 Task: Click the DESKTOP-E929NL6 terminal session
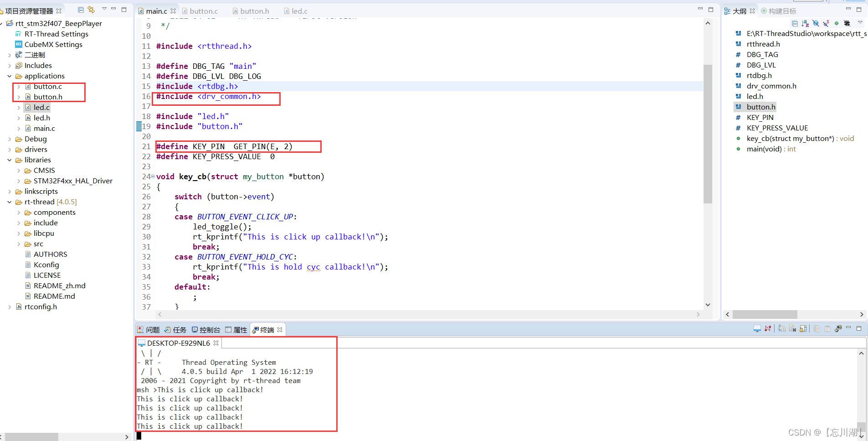click(178, 343)
